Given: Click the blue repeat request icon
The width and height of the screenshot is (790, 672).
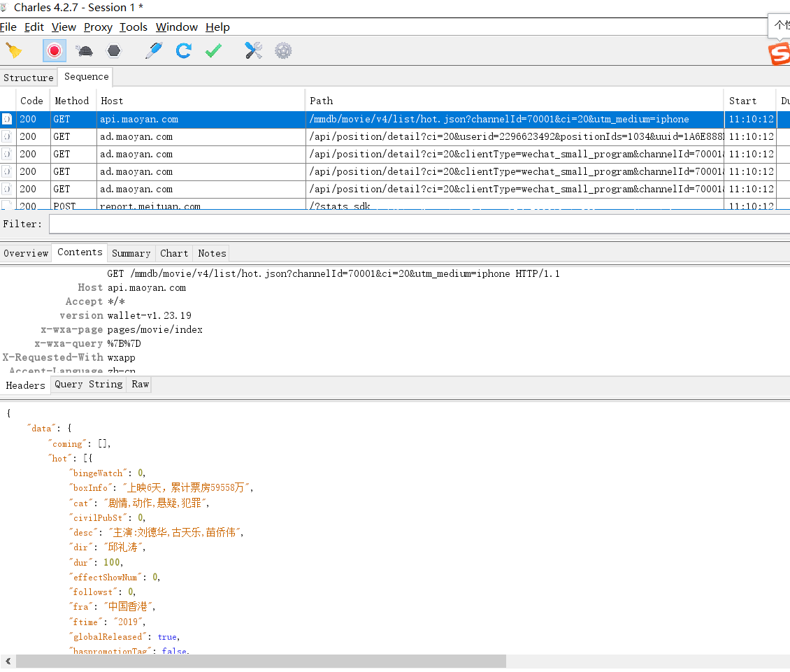Looking at the screenshot, I should [x=183, y=50].
